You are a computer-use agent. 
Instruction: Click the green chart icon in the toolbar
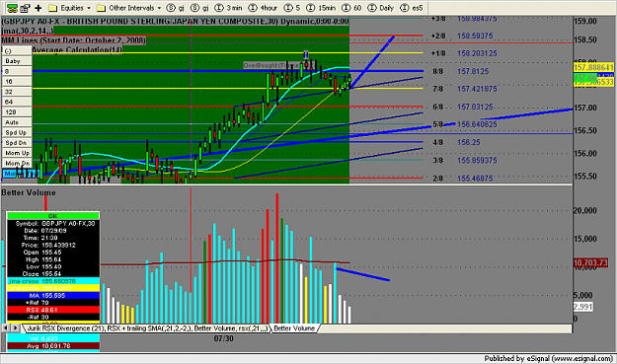12,8
